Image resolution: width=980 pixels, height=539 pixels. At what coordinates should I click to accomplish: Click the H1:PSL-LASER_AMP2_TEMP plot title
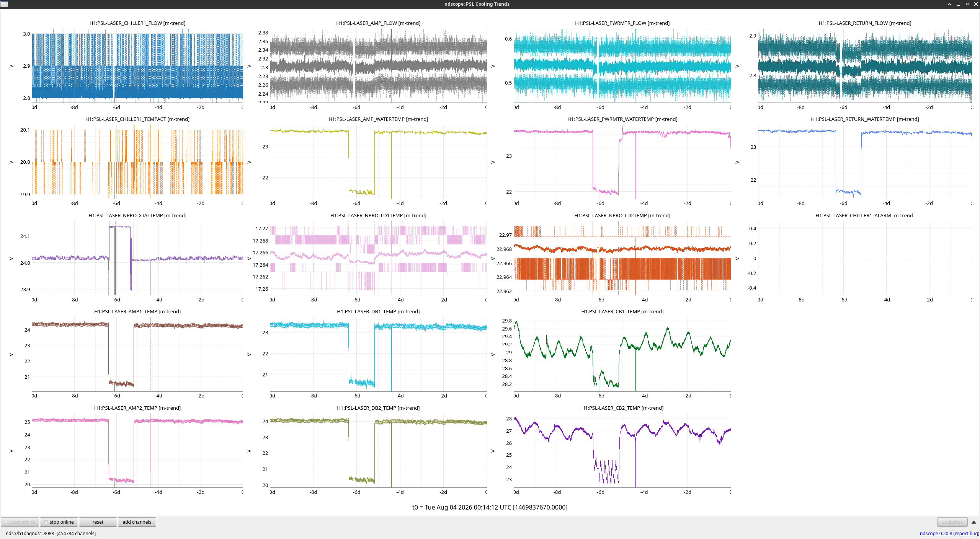137,408
